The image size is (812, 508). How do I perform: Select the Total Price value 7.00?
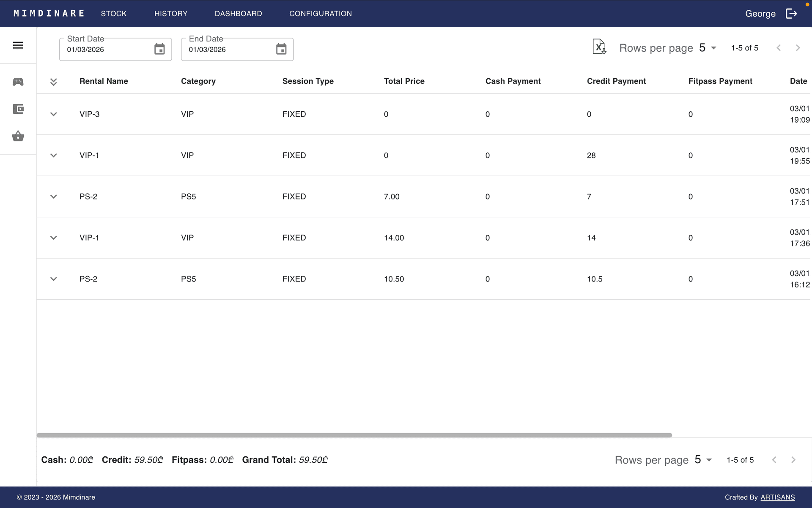click(392, 196)
